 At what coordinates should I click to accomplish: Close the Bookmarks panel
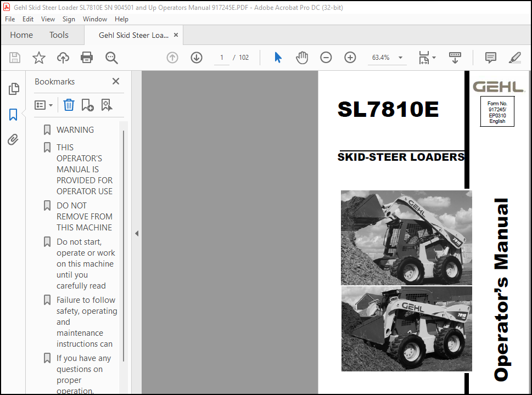click(x=116, y=81)
